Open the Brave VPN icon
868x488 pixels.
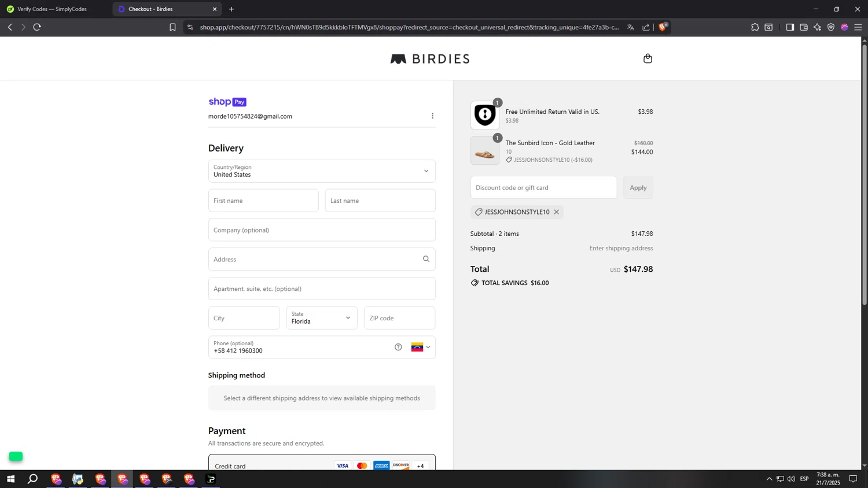pyautogui.click(x=831, y=27)
